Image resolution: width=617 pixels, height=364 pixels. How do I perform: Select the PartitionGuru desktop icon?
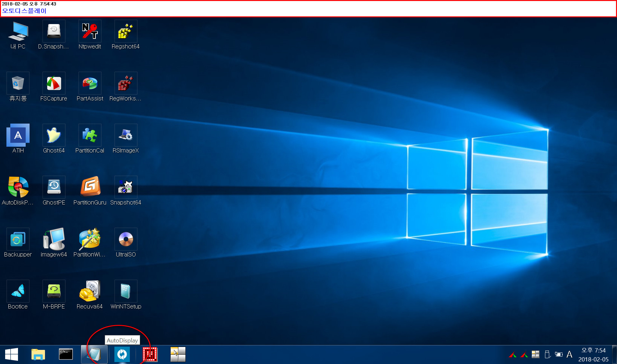tap(90, 191)
